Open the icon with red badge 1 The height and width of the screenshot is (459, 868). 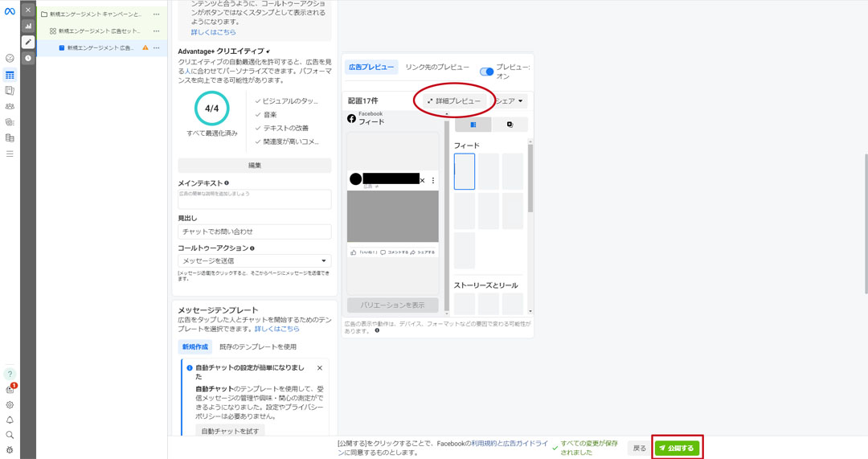(x=10, y=389)
